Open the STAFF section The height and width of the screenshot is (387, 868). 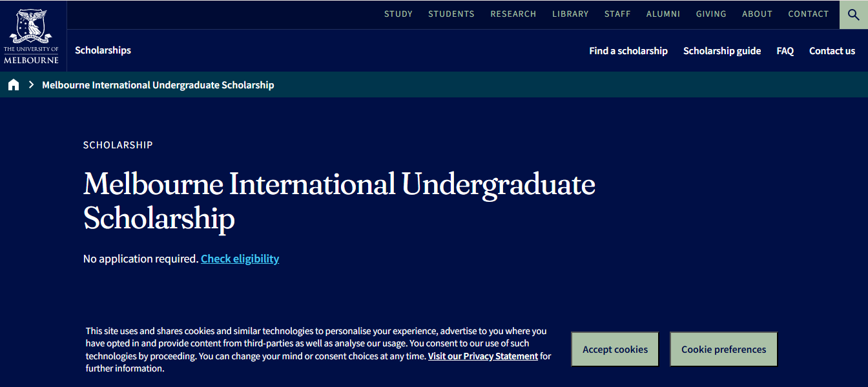(x=617, y=14)
